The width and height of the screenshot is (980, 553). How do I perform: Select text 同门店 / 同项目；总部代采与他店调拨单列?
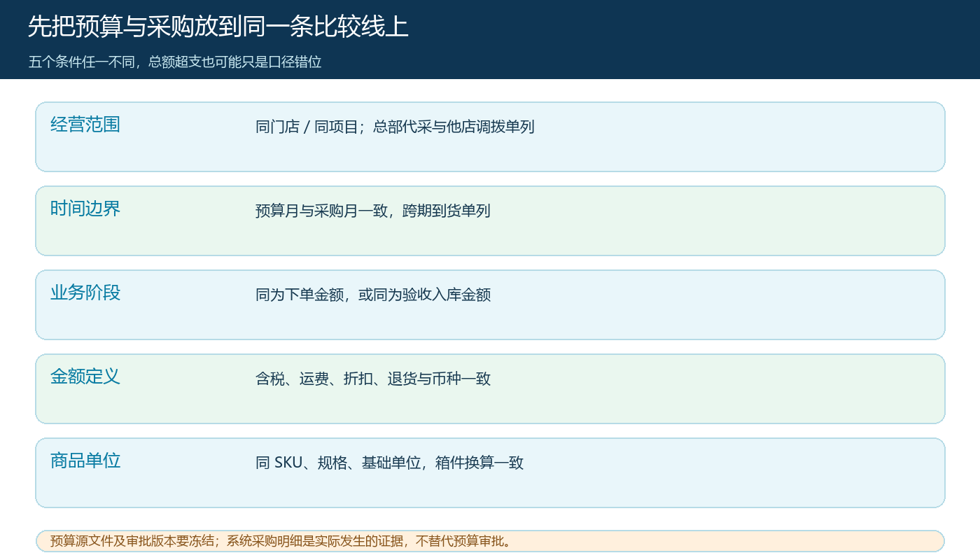(395, 127)
